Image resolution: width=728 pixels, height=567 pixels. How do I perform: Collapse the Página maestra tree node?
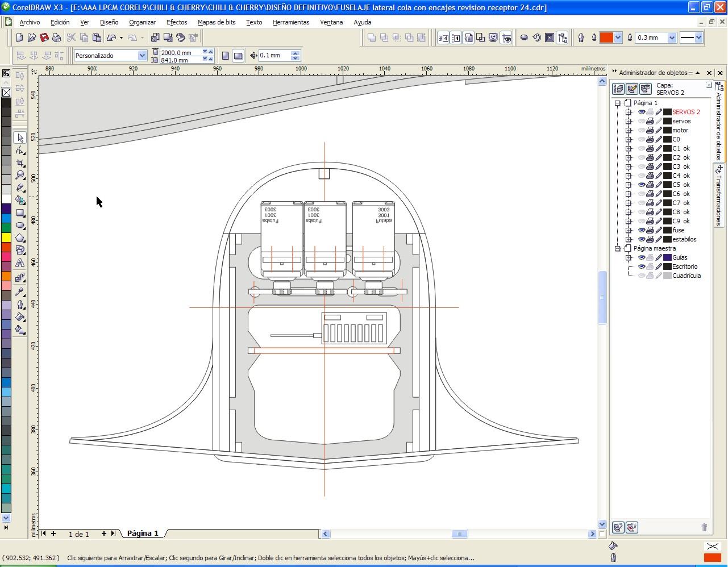(618, 248)
